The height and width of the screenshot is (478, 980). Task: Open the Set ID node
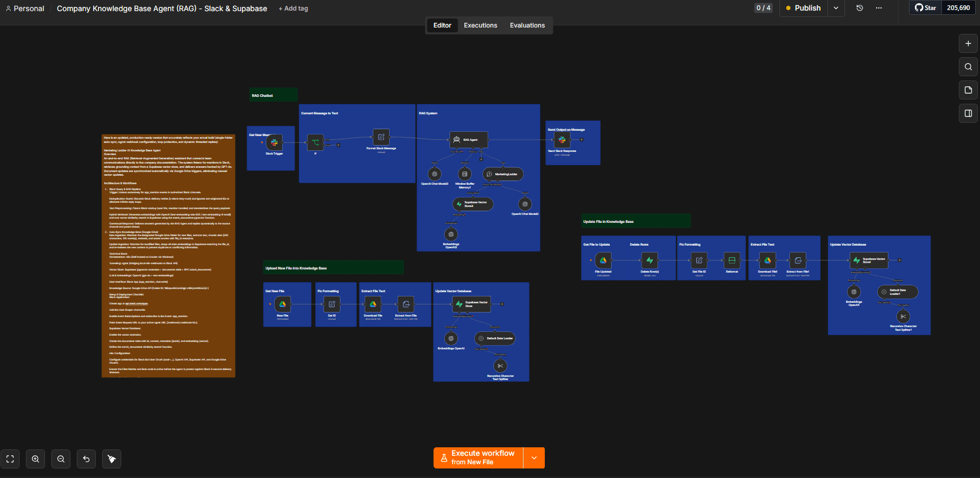[x=332, y=304]
